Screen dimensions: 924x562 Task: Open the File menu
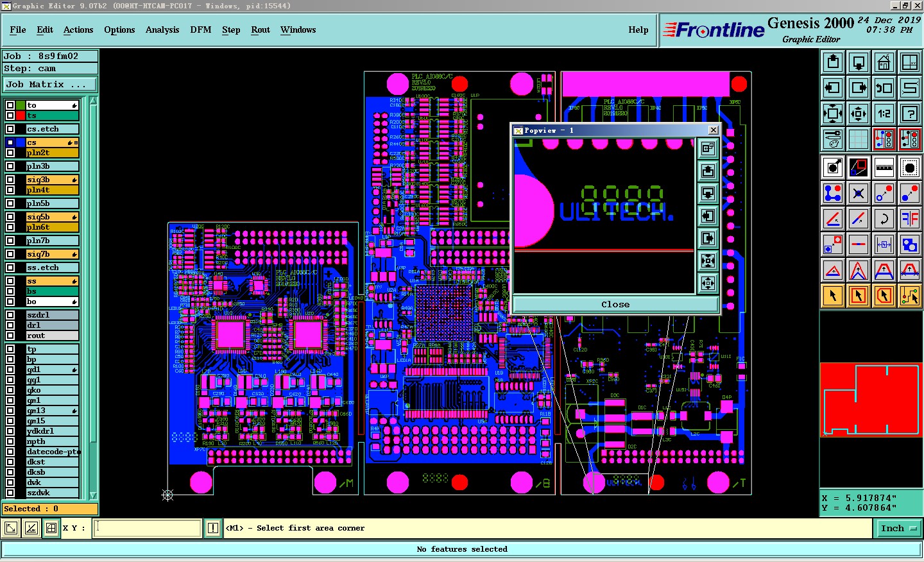pyautogui.click(x=18, y=30)
